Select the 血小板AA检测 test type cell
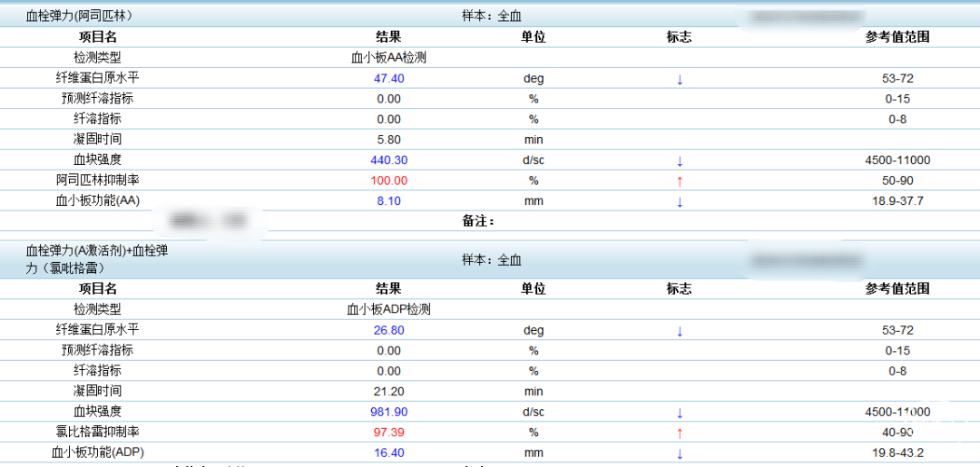 (x=388, y=57)
